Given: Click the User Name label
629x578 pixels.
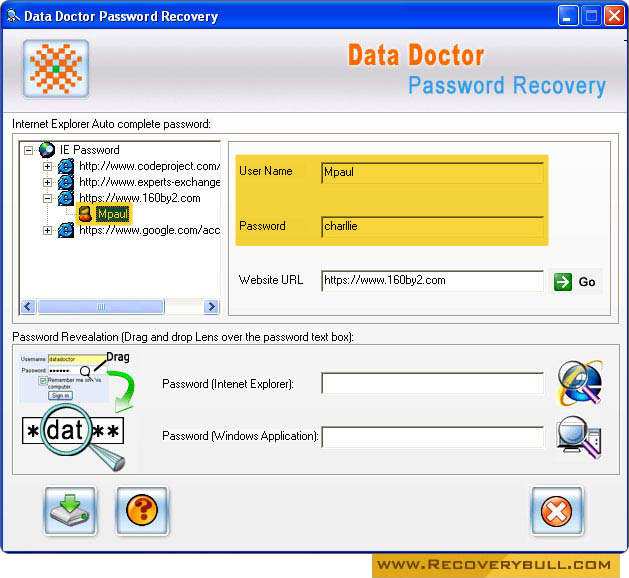Looking at the screenshot, I should coord(266,171).
